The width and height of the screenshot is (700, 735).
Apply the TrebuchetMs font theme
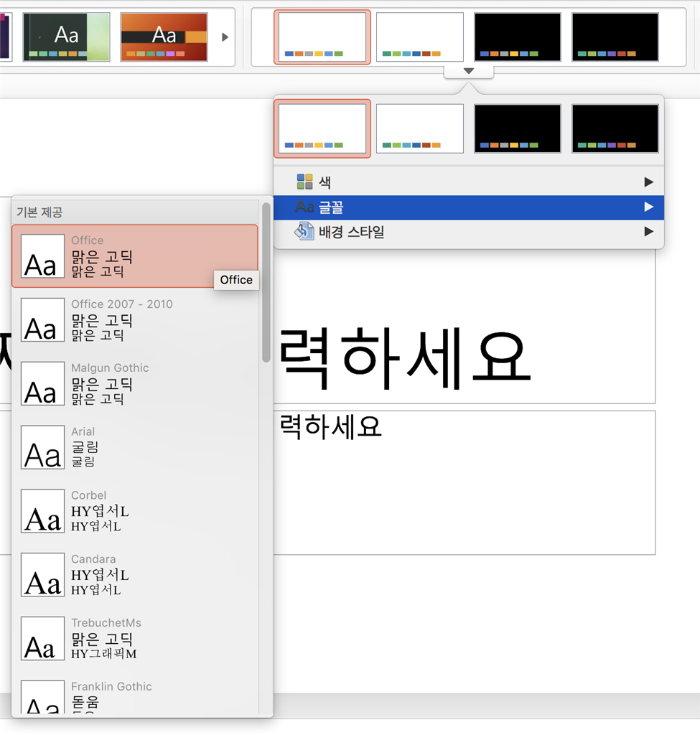coord(135,638)
